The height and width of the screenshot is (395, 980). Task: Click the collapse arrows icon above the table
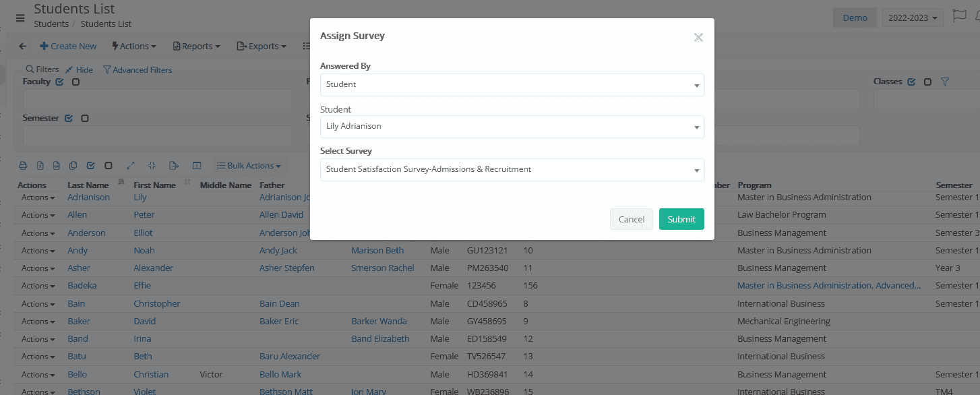[x=152, y=166]
